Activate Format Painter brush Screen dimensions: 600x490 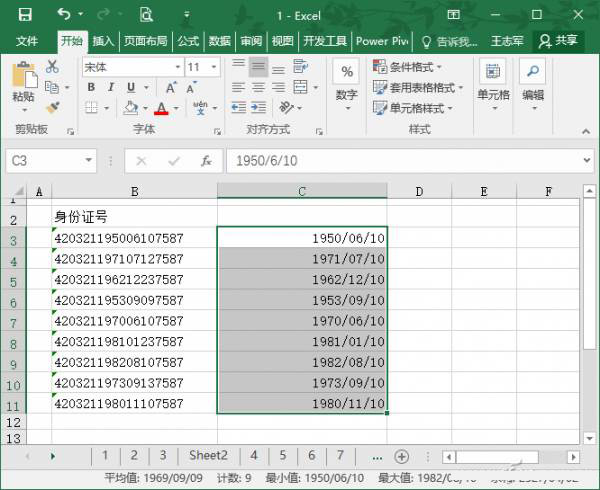tap(53, 107)
